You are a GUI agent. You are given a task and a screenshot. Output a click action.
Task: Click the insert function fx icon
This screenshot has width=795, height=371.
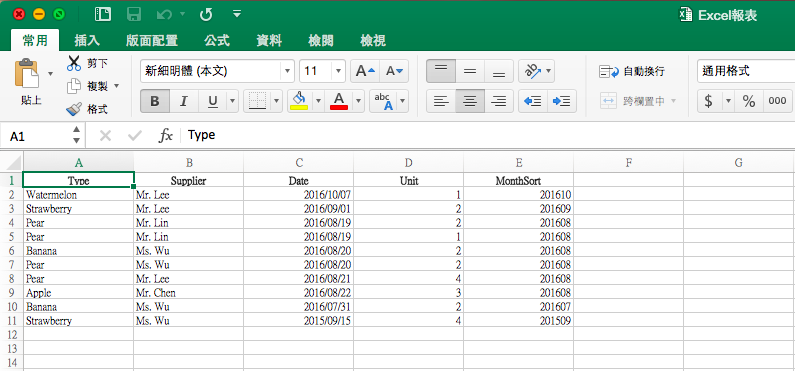(x=166, y=135)
